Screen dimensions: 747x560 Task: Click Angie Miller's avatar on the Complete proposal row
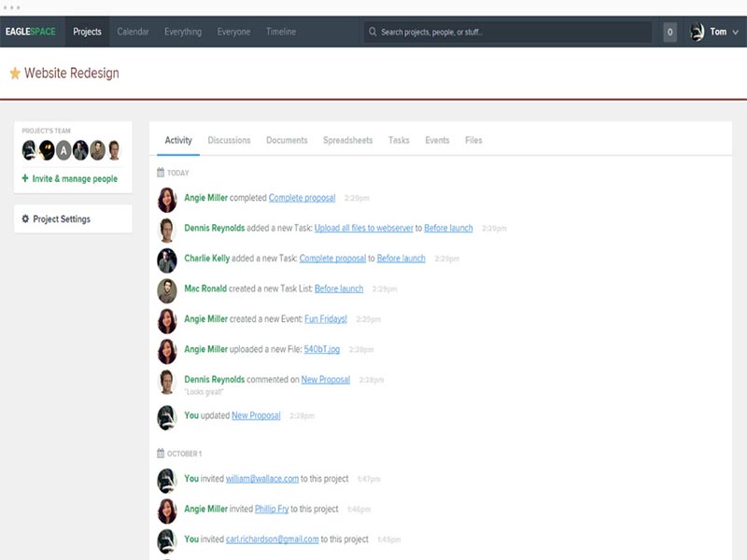[167, 200]
